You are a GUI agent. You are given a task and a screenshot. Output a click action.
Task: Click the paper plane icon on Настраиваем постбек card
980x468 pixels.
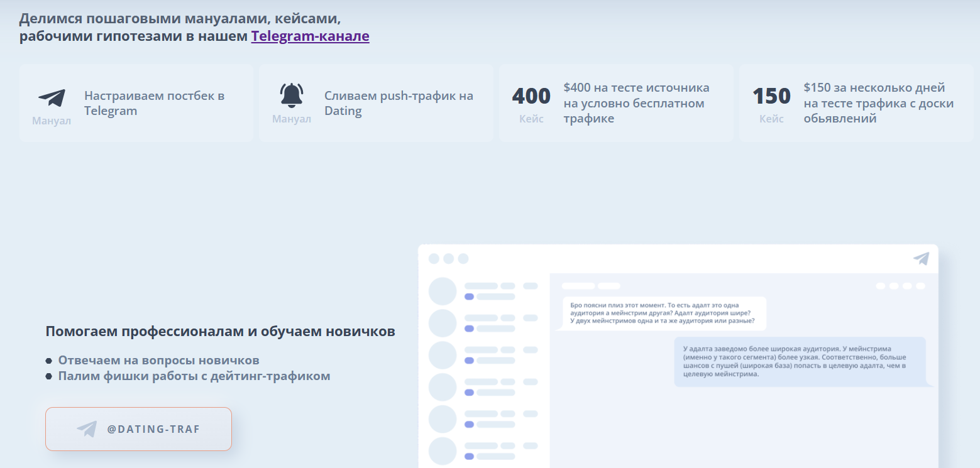[52, 97]
